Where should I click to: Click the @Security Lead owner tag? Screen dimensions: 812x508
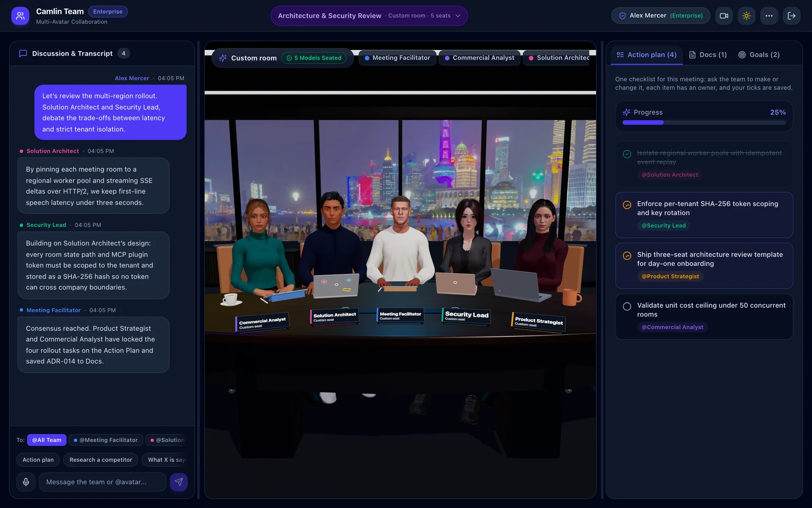tap(664, 226)
